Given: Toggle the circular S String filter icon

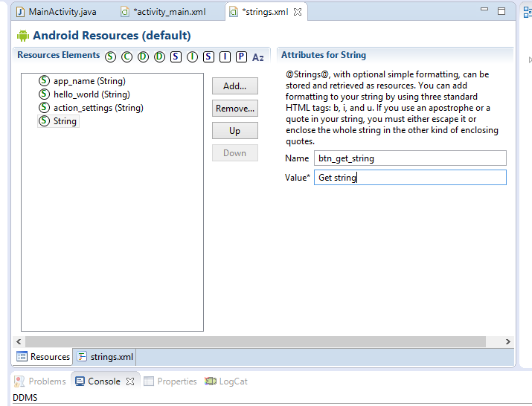Looking at the screenshot, I should tap(111, 57).
